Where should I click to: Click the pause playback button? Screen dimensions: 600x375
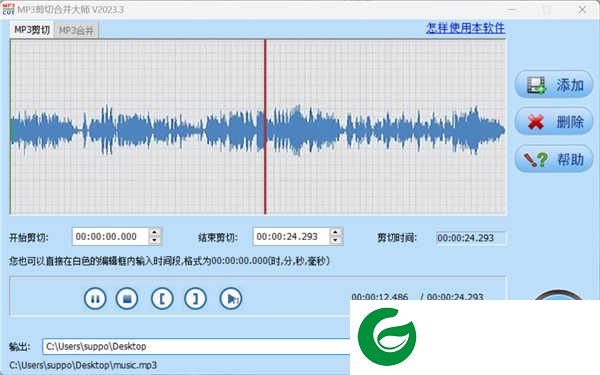pos(95,298)
